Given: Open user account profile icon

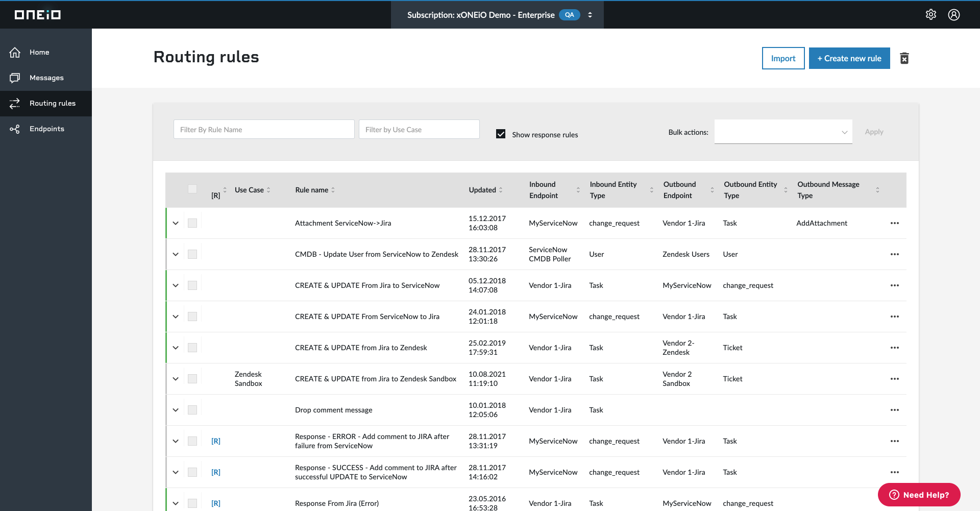Looking at the screenshot, I should (x=954, y=14).
